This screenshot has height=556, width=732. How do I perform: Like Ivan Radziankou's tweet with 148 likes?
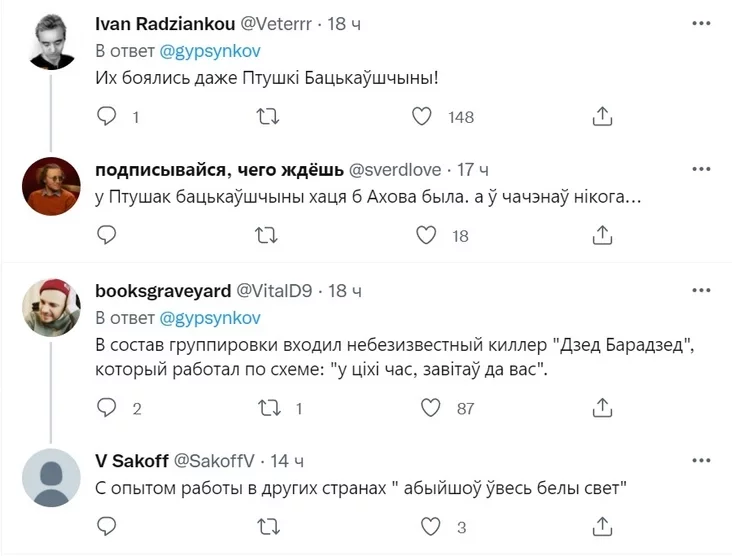click(424, 118)
